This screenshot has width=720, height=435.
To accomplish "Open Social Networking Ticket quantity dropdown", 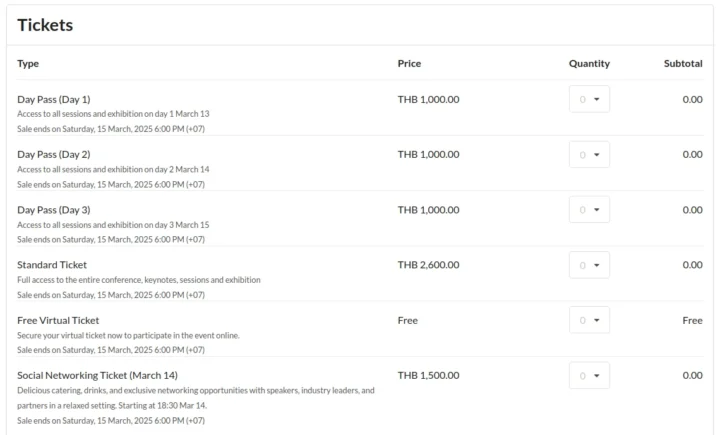I will pyautogui.click(x=589, y=376).
